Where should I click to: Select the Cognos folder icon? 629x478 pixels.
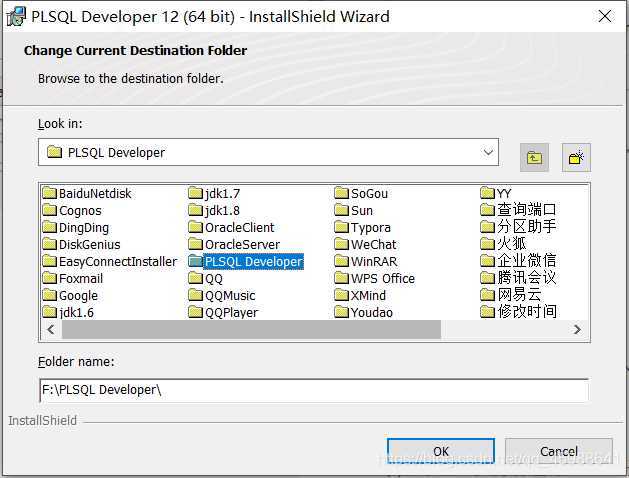(50, 210)
